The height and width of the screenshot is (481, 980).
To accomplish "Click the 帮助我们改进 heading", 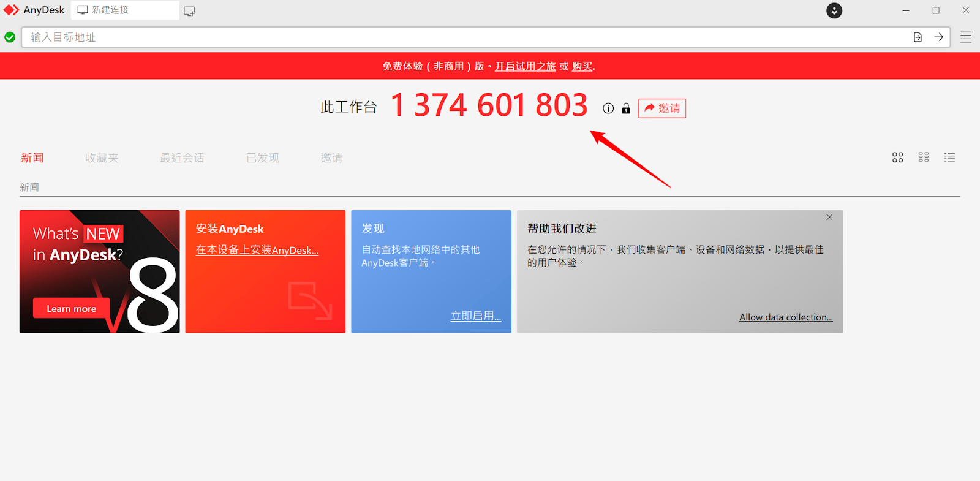I will click(x=562, y=229).
